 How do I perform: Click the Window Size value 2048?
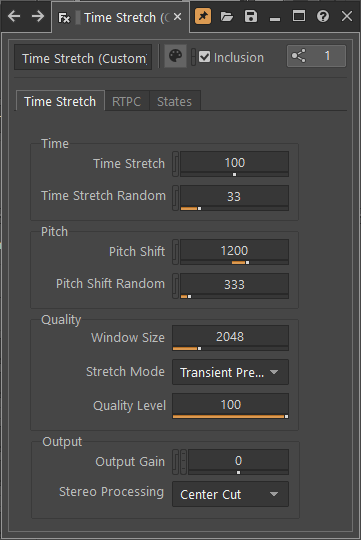click(230, 338)
